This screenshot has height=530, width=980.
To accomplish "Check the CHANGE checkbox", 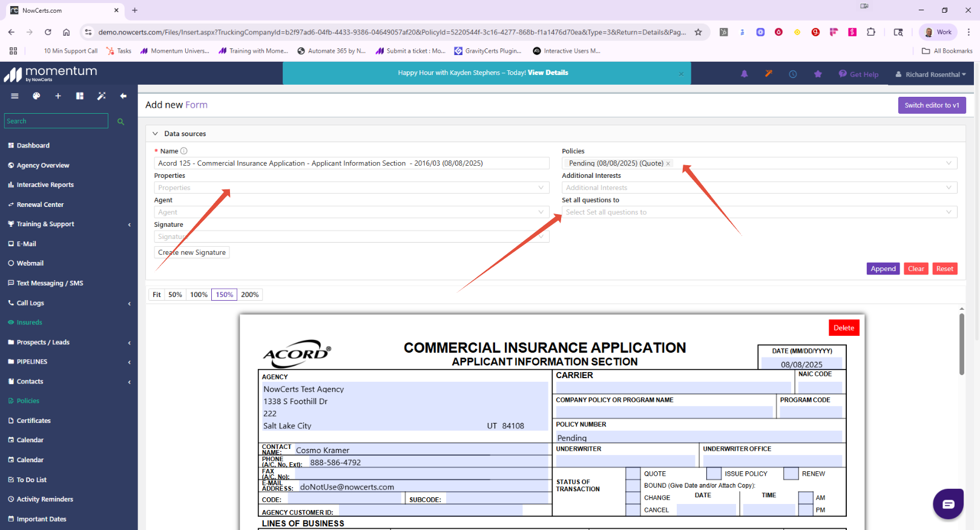I will [633, 498].
